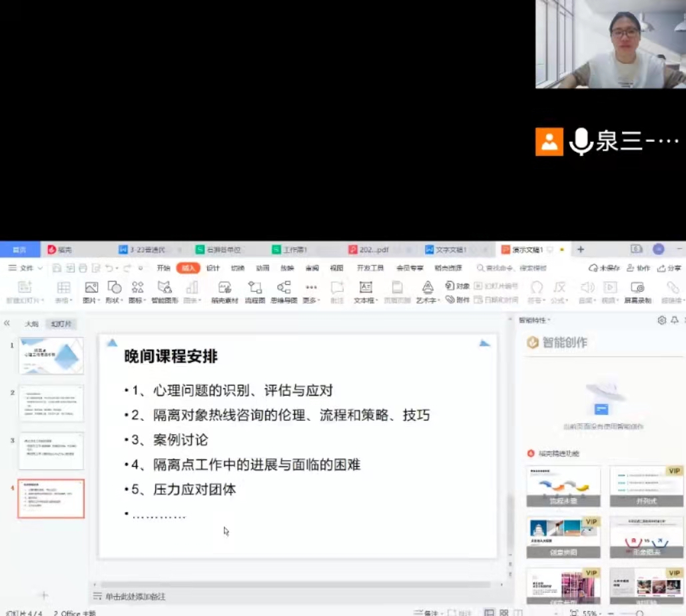The width and height of the screenshot is (686, 616).
Task: Open settings gear in the 智能特性 panel
Action: coord(661,320)
